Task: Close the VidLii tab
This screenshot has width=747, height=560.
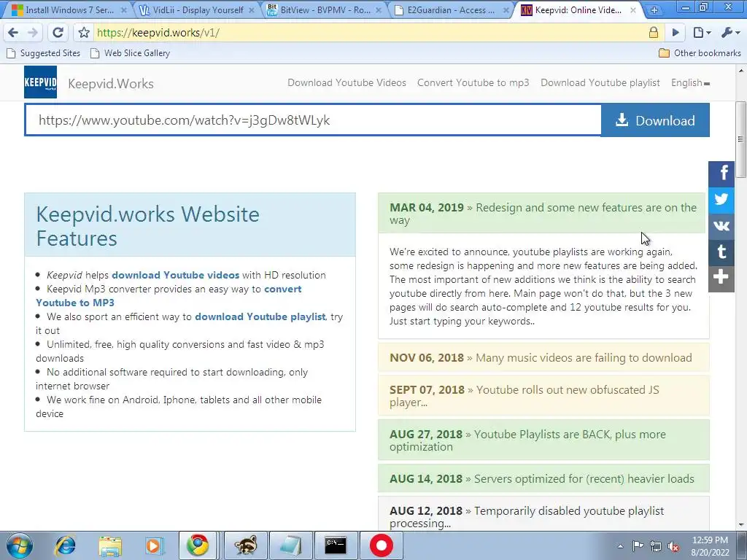Action: click(251, 10)
